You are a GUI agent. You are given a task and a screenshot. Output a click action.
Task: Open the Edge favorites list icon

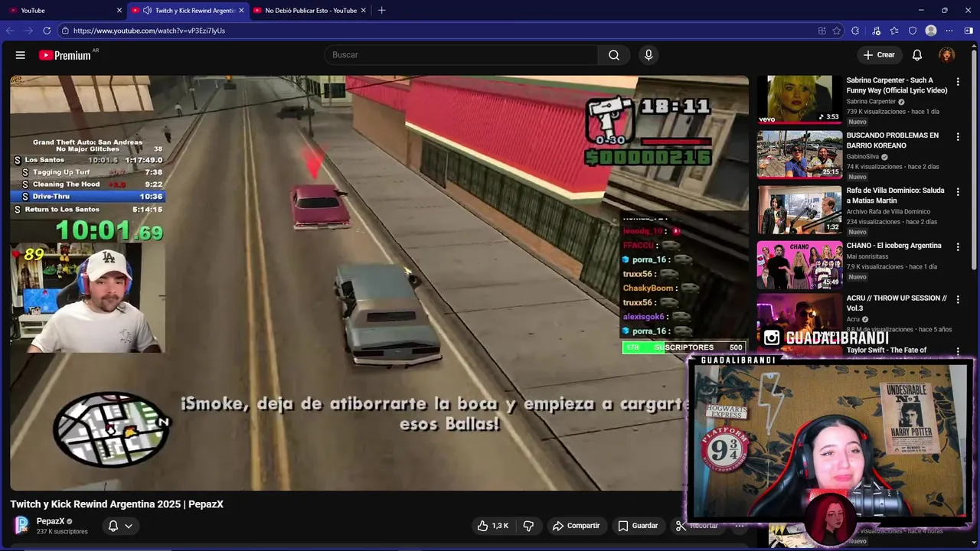pos(893,31)
